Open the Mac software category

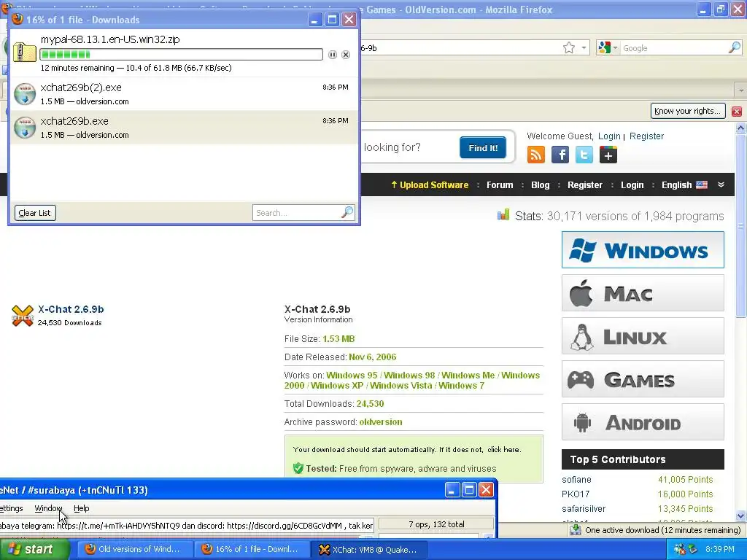tap(643, 293)
